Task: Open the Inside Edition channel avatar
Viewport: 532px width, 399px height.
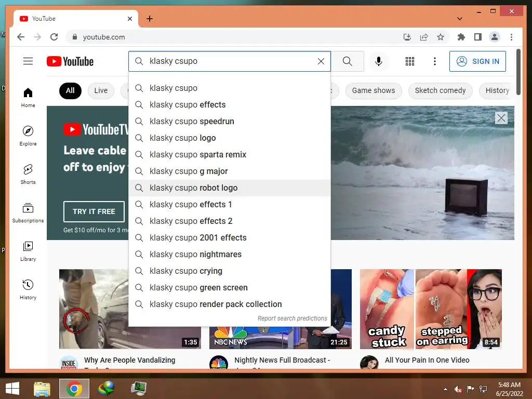Action: pos(69,363)
